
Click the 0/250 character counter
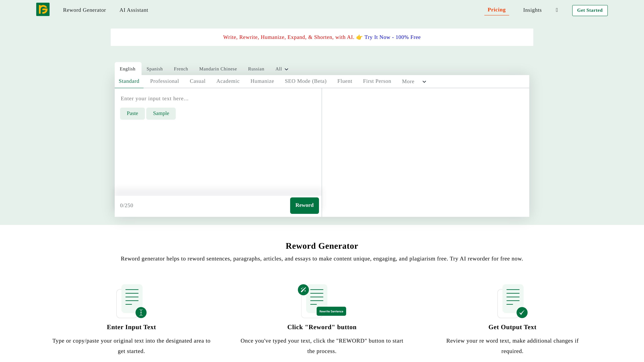(x=126, y=206)
